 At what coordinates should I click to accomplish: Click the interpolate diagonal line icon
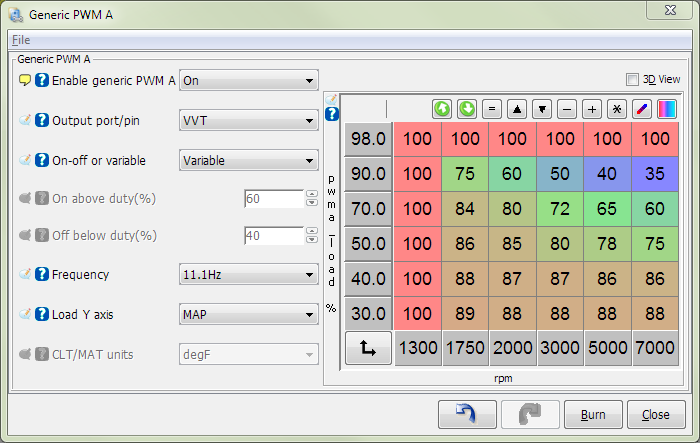point(642,108)
